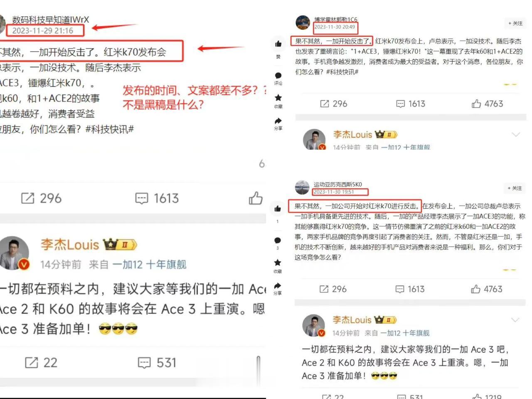This screenshot has width=532, height=399.
Task: Click sidebar comment bubble next to lower-right post
Action: (278, 240)
